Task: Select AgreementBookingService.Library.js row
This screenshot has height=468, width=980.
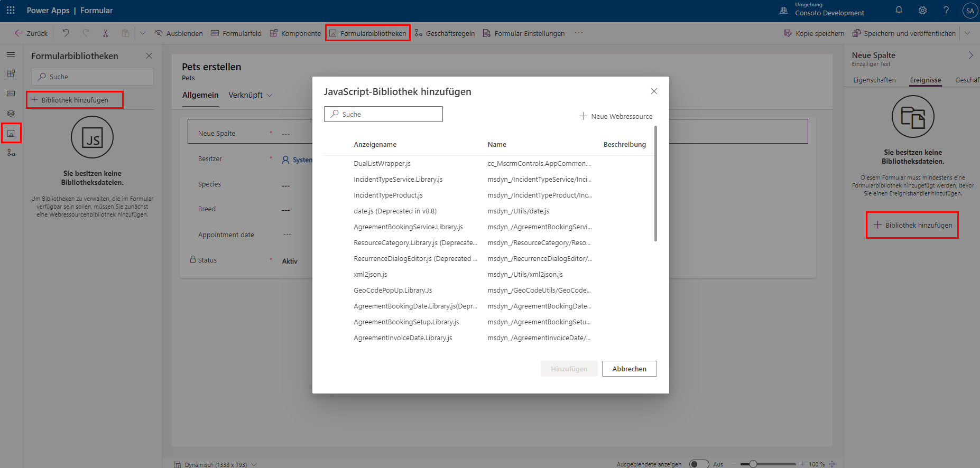Action: [x=488, y=227]
